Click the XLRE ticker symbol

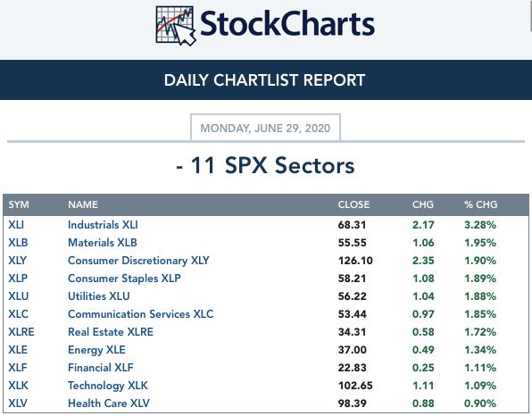point(21,332)
